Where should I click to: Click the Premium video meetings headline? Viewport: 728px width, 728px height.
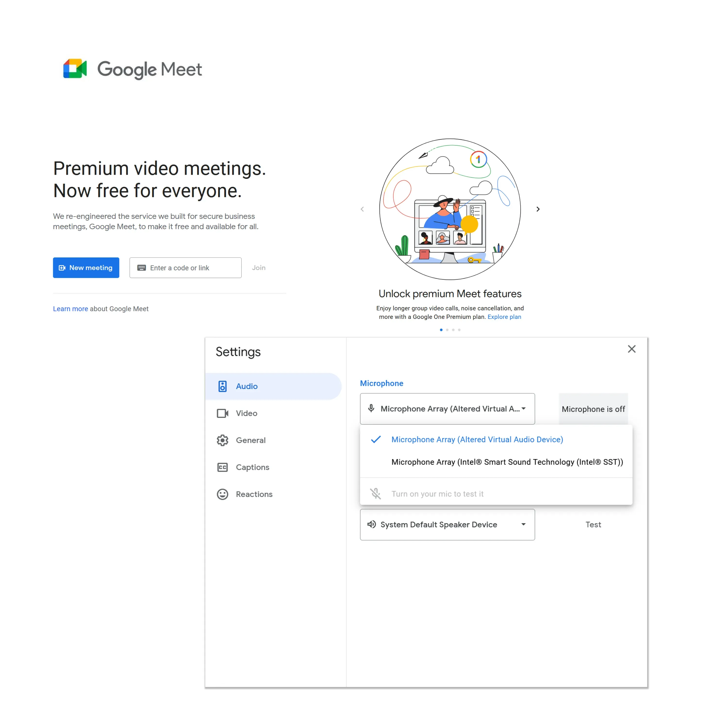click(x=159, y=179)
